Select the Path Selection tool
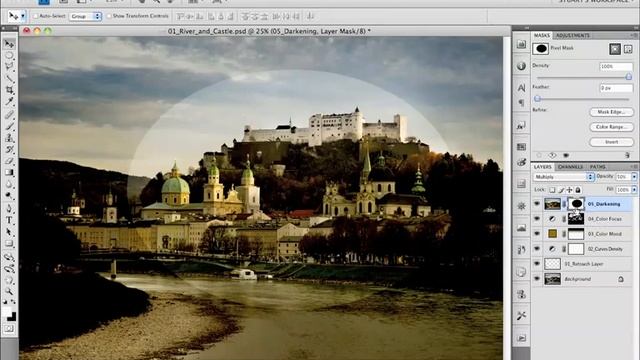 coord(9,232)
